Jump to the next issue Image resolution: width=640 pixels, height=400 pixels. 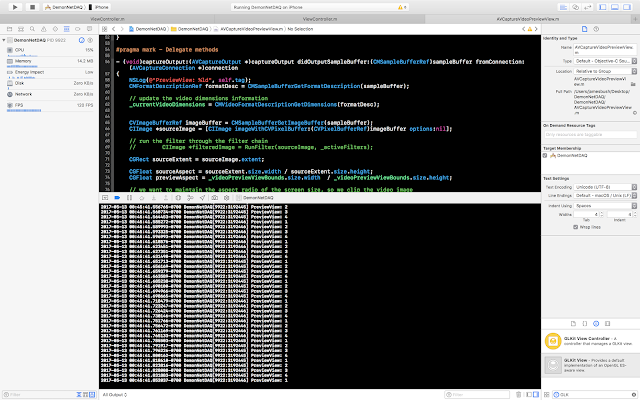[x=536, y=29]
